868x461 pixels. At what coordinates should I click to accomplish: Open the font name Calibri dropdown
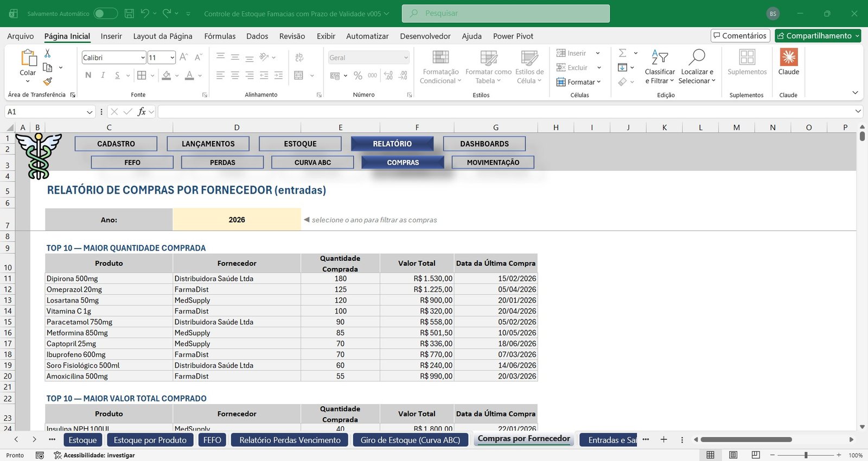click(143, 57)
